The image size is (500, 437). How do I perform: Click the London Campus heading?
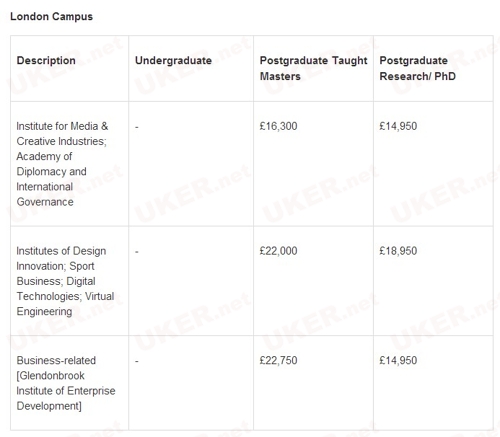[51, 17]
